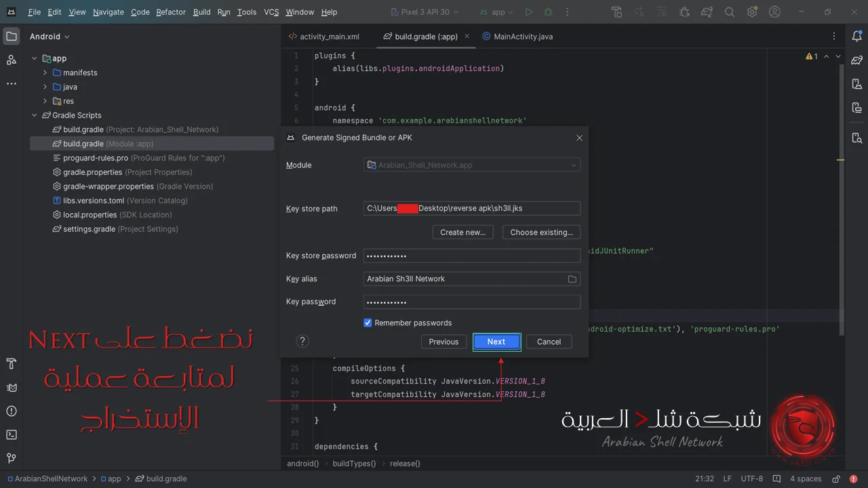Open IDE settings gear icon
The image size is (868, 488).
752,12
